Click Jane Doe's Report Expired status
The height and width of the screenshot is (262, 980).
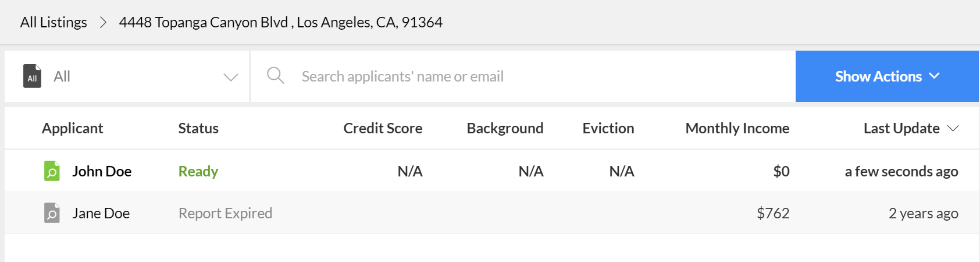[x=225, y=213]
